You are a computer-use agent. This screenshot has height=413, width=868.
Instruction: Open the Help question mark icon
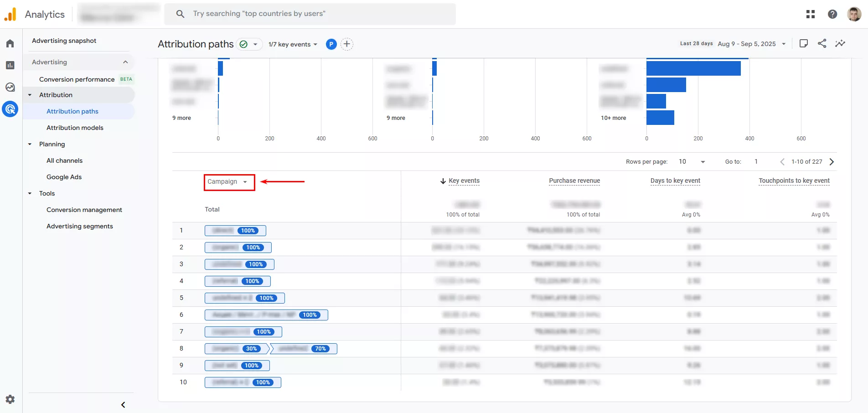pos(832,14)
